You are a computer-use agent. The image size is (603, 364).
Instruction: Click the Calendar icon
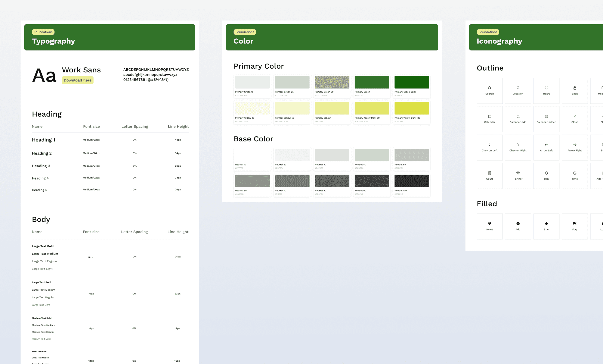(x=489, y=116)
